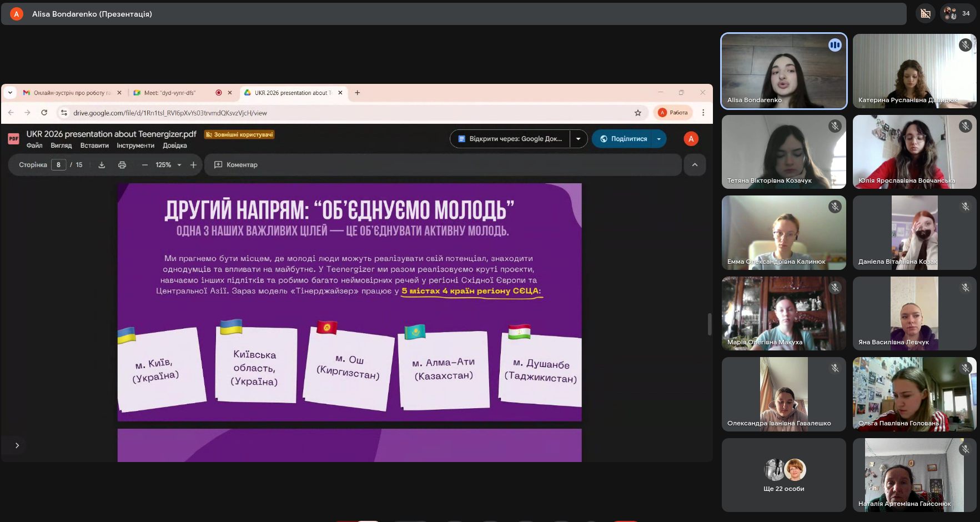
Task: Open the Довідка menu
Action: click(x=175, y=145)
